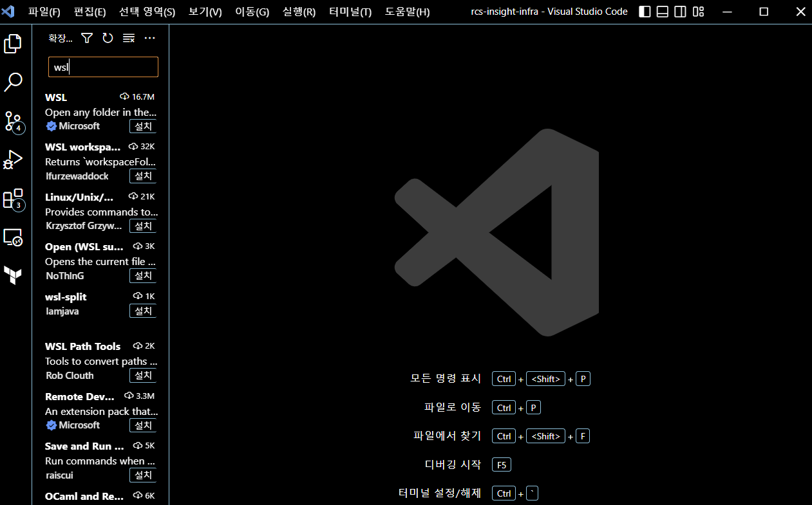Screen dimensions: 812x505
Task: Select the WSL Path Tools extension title
Action: tap(82, 346)
